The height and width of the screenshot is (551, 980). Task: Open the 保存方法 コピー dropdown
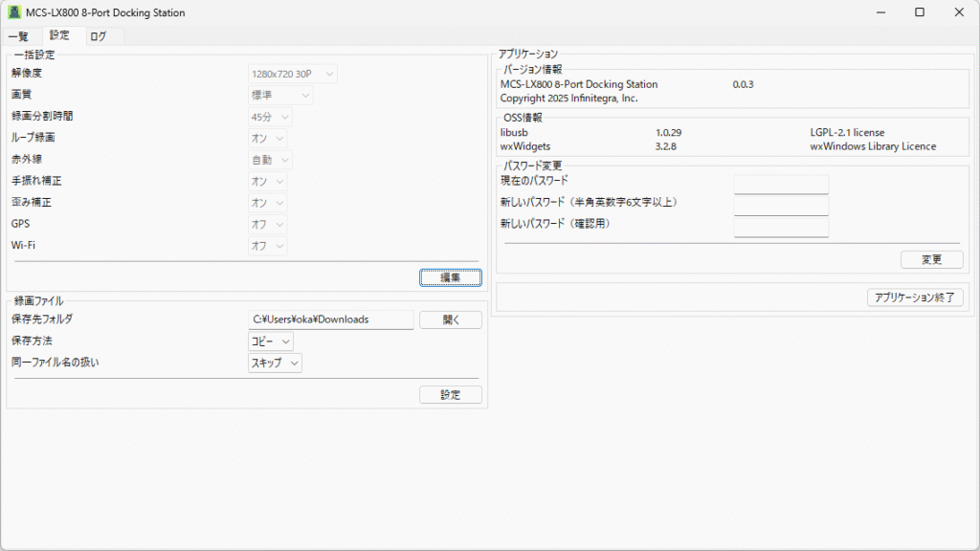(x=270, y=342)
